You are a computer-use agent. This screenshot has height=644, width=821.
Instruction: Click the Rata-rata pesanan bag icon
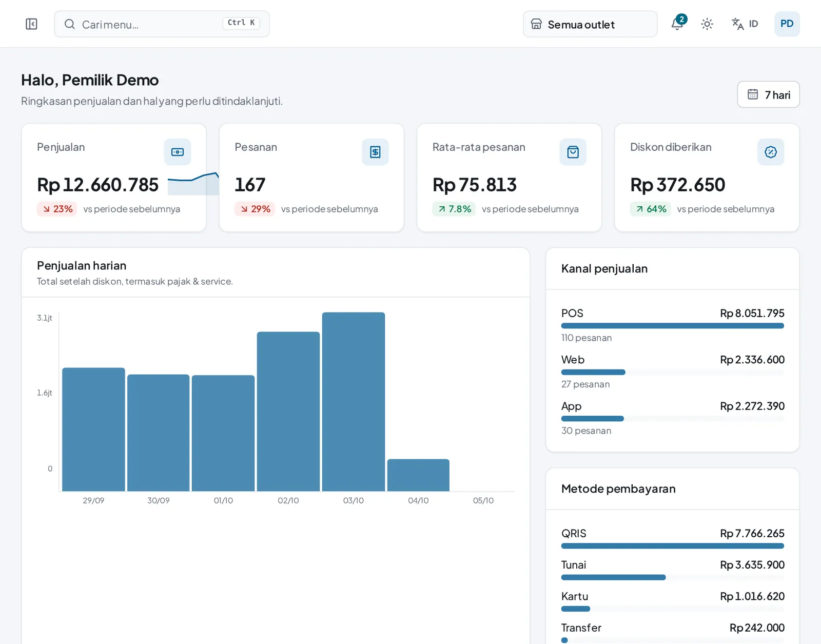573,152
